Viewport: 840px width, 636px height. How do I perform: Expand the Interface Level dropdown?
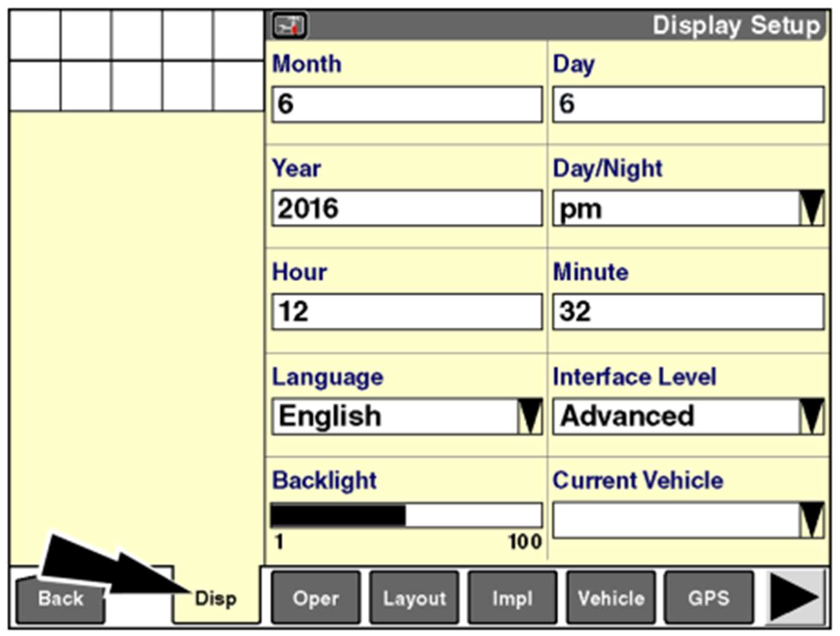tap(688, 416)
